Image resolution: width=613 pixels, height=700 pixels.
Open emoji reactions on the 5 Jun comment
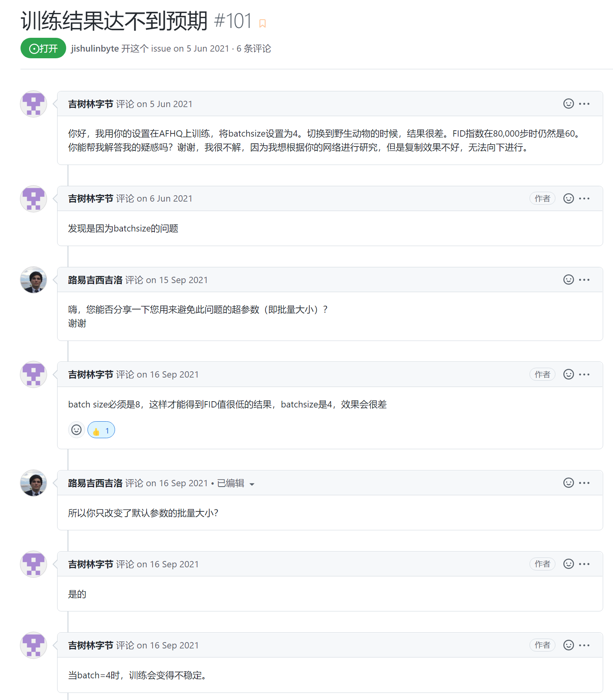point(568,104)
